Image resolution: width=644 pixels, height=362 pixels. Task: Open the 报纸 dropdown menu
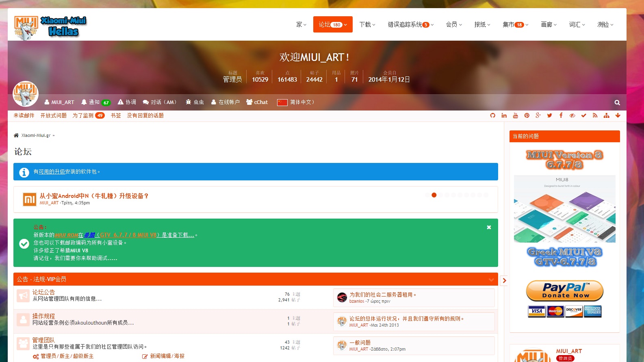click(482, 24)
